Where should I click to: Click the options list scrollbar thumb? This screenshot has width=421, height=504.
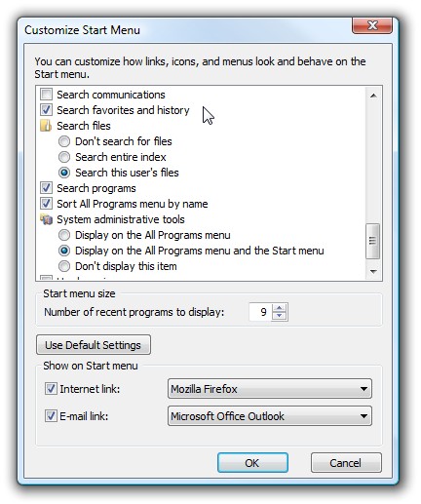[x=373, y=241]
